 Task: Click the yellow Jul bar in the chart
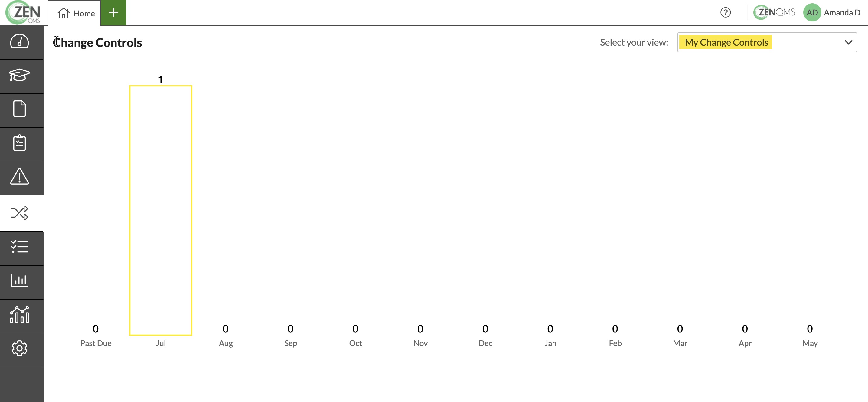click(x=161, y=210)
